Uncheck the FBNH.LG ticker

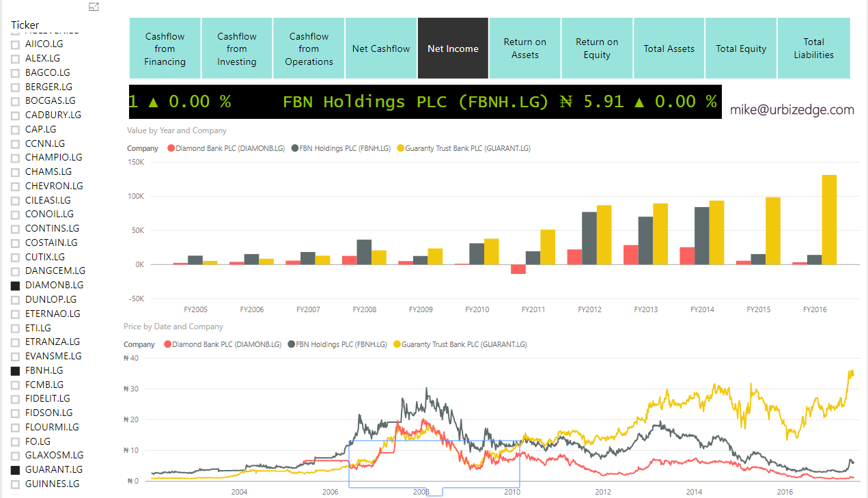(x=14, y=370)
